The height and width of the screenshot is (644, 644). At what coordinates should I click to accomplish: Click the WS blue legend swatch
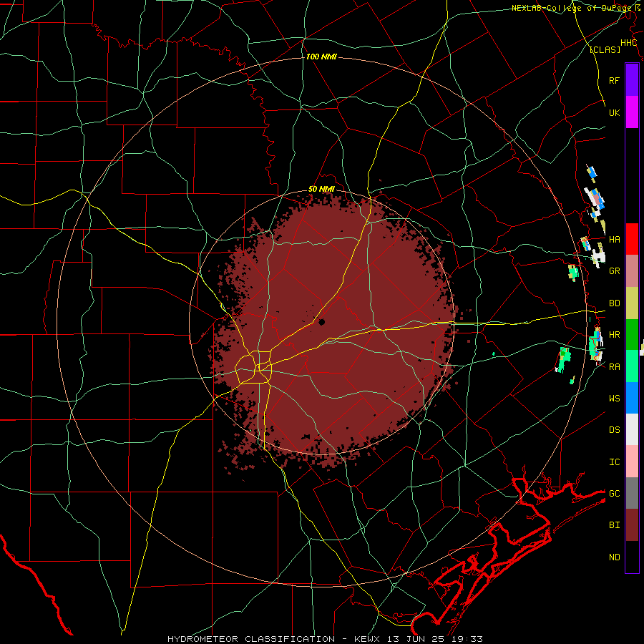(632, 398)
